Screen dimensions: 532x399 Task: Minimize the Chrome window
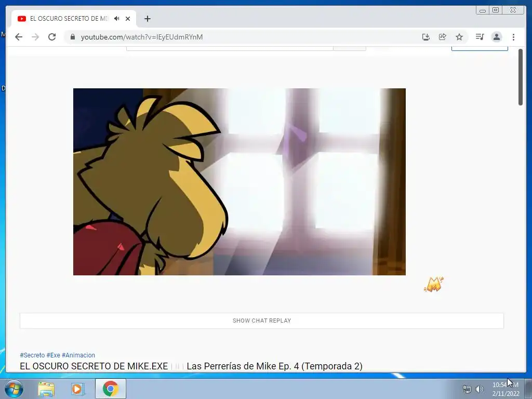[x=483, y=10]
